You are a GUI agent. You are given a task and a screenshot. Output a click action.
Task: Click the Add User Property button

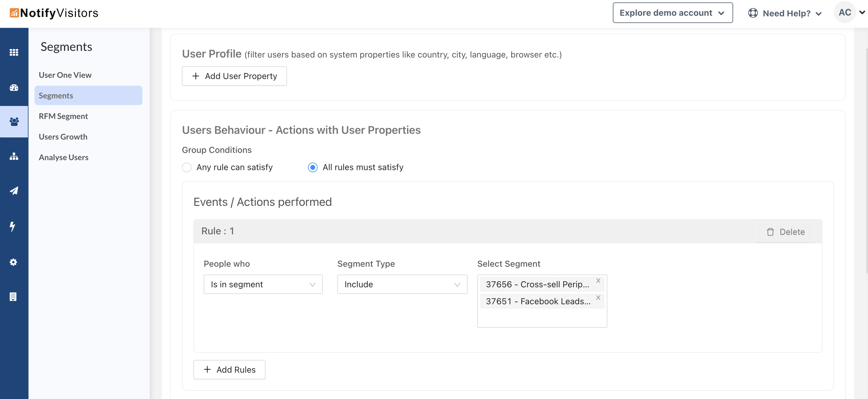(234, 76)
